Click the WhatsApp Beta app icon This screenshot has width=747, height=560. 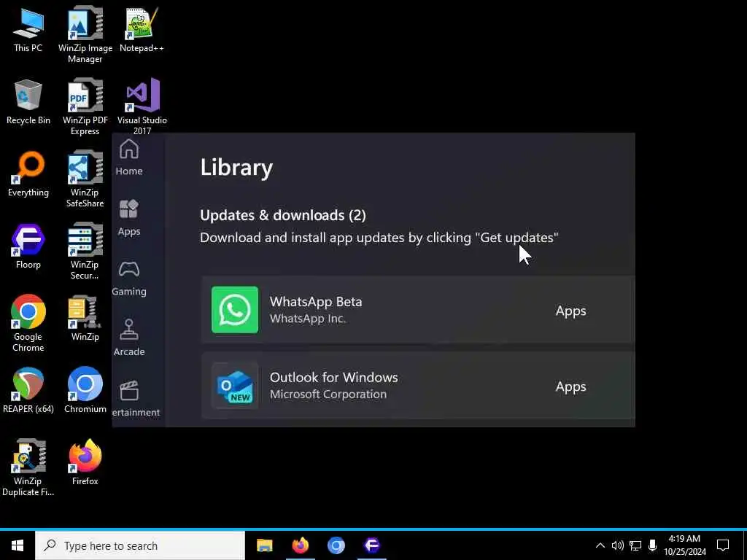pos(235,309)
